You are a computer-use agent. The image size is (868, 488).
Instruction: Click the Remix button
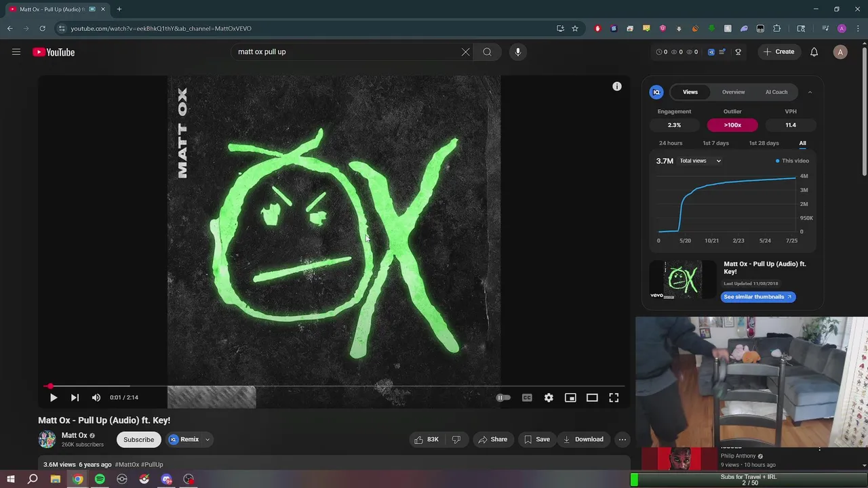(184, 440)
